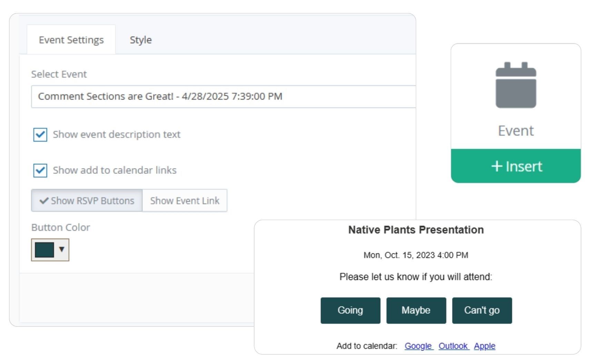Screen dimensions: 590x364
Task: Click the Going RSVP button
Action: pyautogui.click(x=350, y=310)
